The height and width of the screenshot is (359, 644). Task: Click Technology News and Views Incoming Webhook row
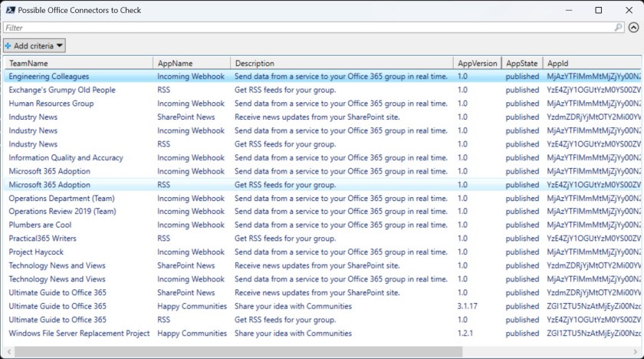323,279
